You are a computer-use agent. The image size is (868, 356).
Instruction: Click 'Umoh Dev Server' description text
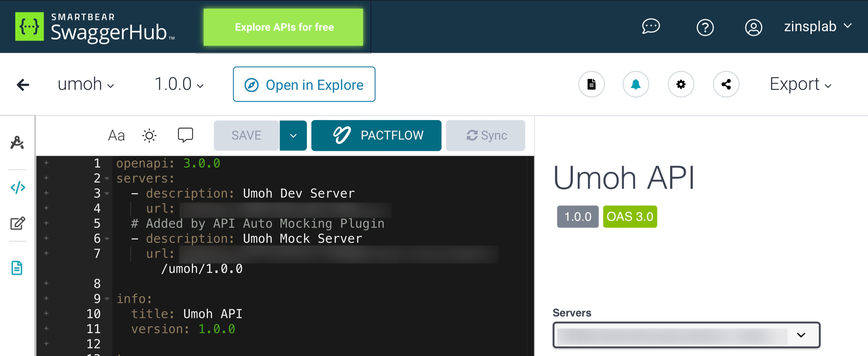pos(299,193)
